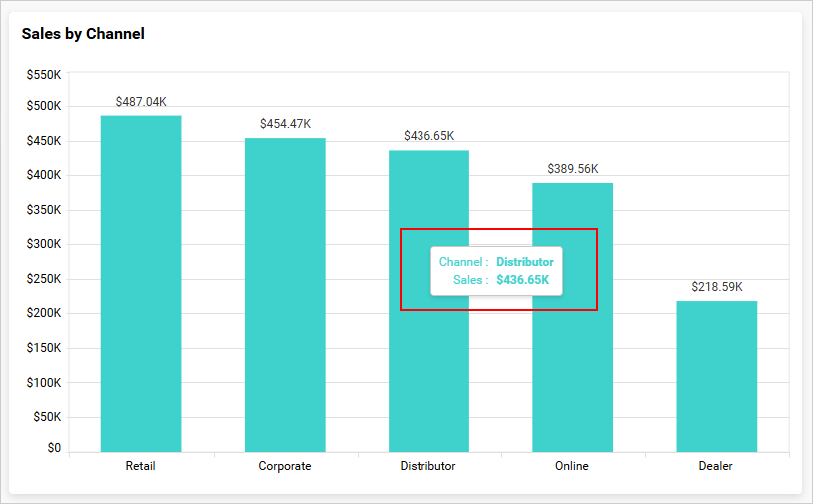The height and width of the screenshot is (504, 813).
Task: Click the $550K y-axis label
Action: pyautogui.click(x=44, y=75)
